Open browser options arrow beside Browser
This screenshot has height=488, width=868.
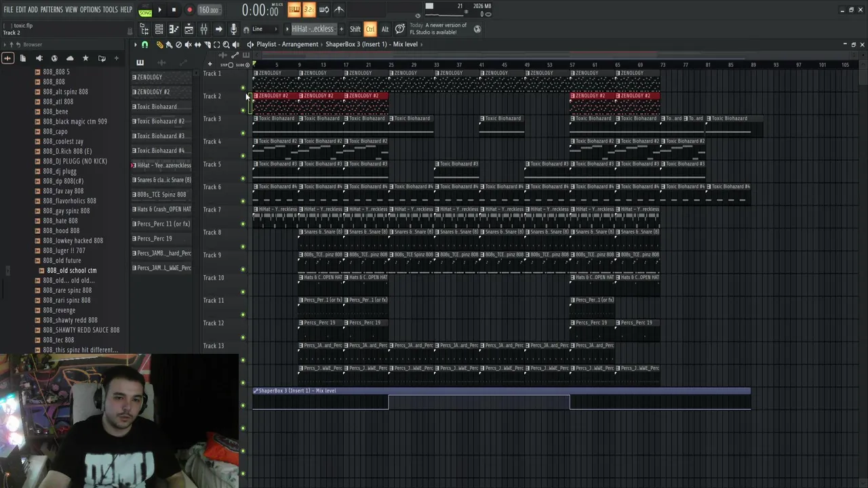[x=4, y=45]
